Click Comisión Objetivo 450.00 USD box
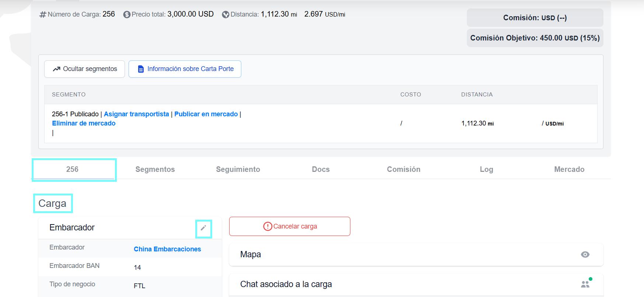 tap(535, 38)
